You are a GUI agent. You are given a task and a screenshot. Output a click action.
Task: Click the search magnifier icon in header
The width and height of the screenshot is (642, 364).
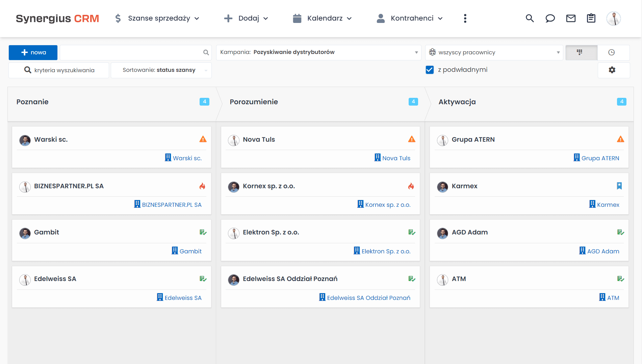tap(530, 19)
